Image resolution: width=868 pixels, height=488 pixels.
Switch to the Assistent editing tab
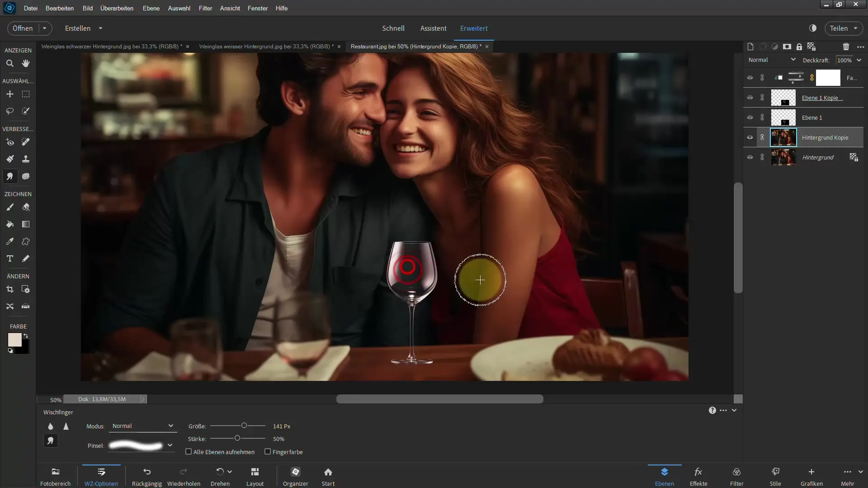433,28
